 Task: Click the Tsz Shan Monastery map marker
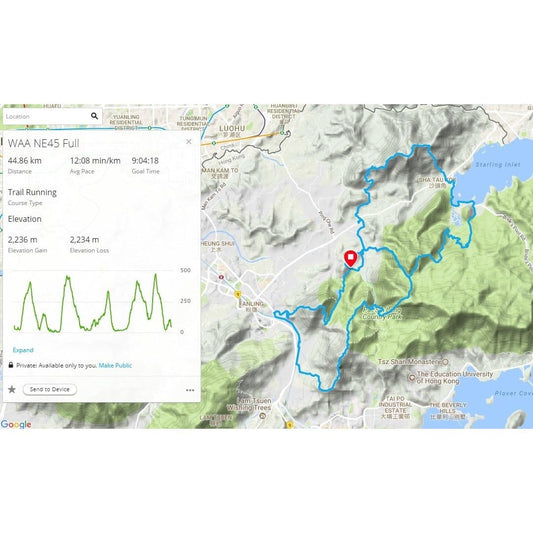(x=446, y=362)
